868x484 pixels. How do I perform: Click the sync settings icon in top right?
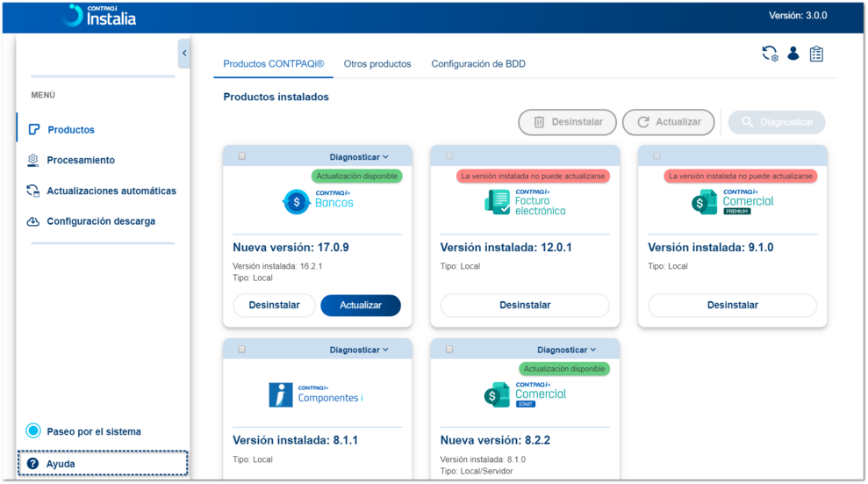pos(770,54)
